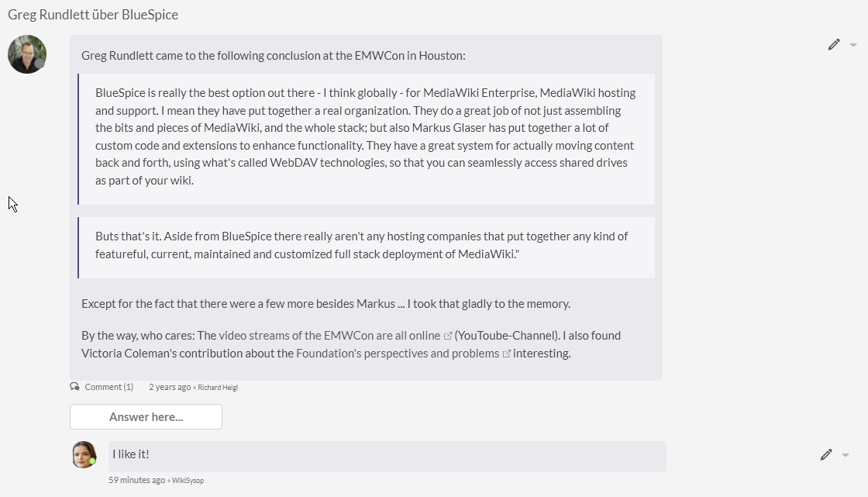Screen dimensions: 868x497
Task: Click the title "Greg Rundlett über BlueSpice"
Action: coord(93,15)
